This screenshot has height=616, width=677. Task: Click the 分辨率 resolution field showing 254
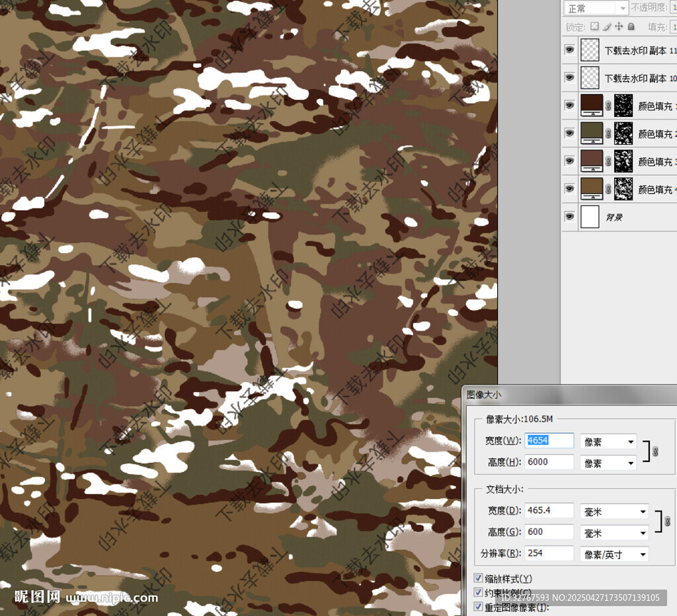(549, 553)
